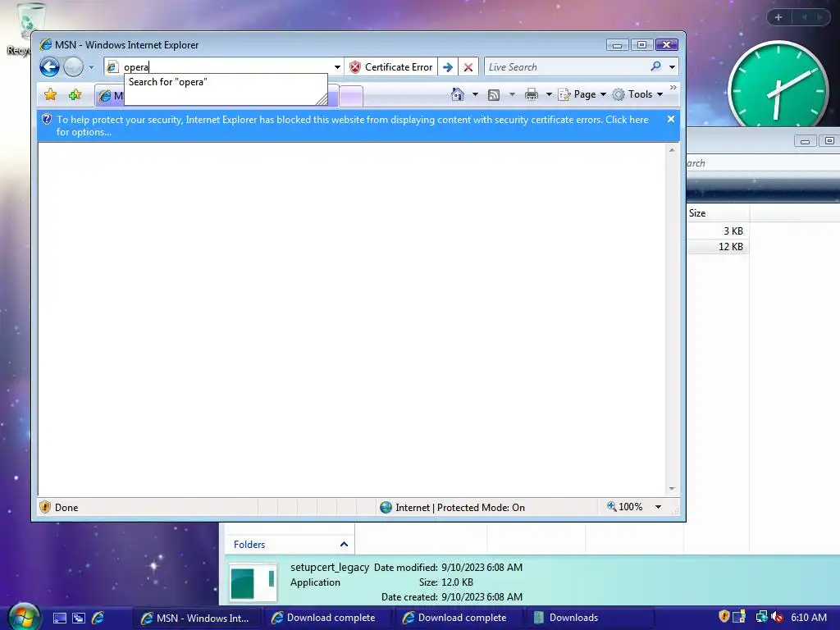Open the Windows Start orb
840x630 pixels.
[24, 616]
